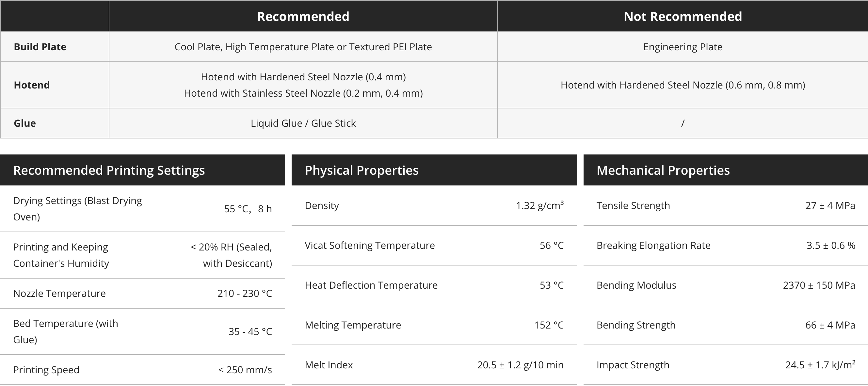Screen dimensions: 868x386
Task: Click the Tensile Strength value 27 ± 4 MPa
Action: click(830, 205)
